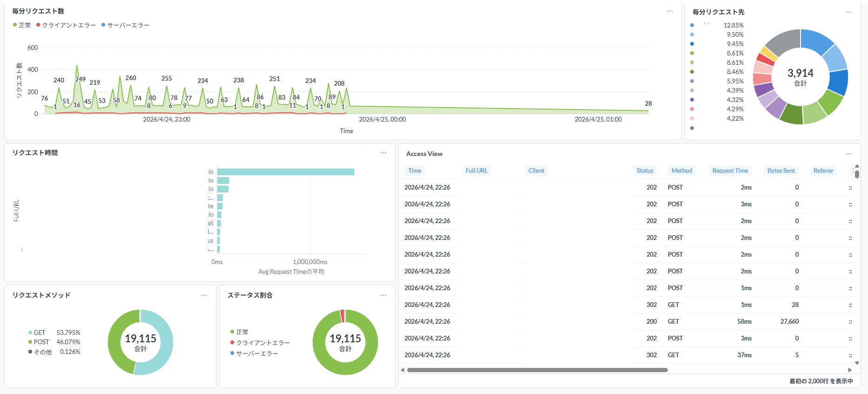The width and height of the screenshot is (868, 394).
Task: Click the 9.45% legend entry
Action: tap(717, 44)
